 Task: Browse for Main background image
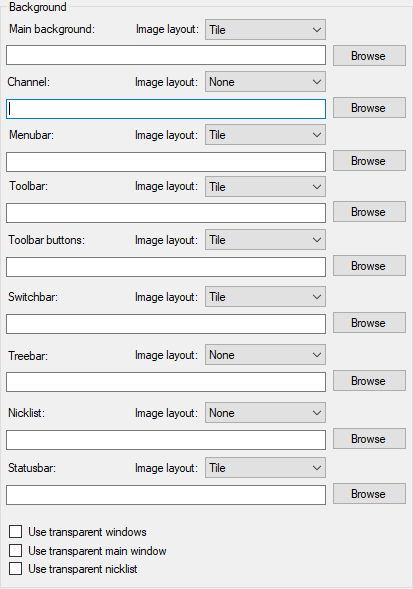point(369,56)
